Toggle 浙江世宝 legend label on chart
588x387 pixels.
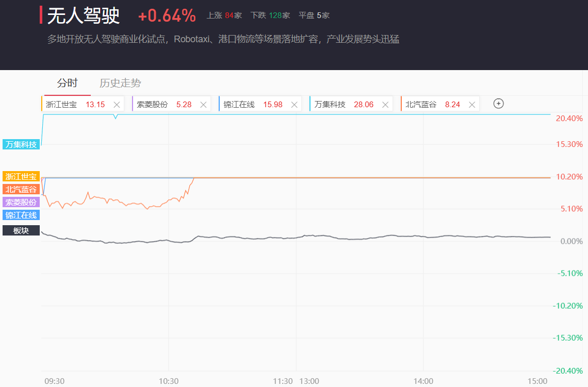tap(21, 176)
